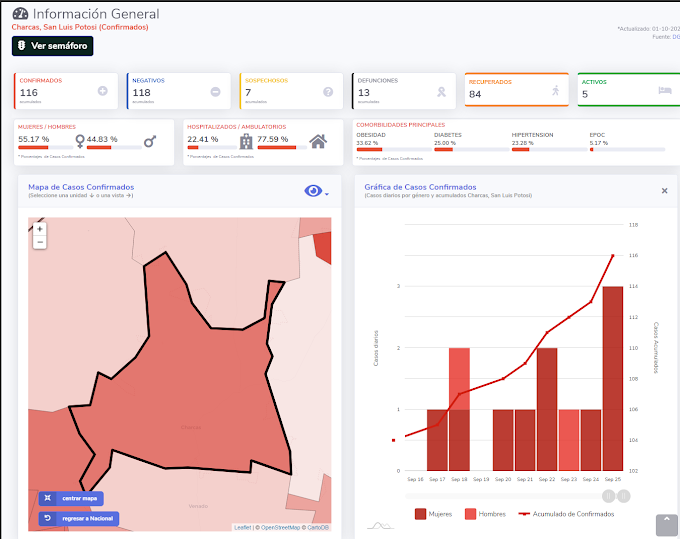Click the female symbol icon
This screenshot has width=680, height=539.
pyautogui.click(x=80, y=141)
